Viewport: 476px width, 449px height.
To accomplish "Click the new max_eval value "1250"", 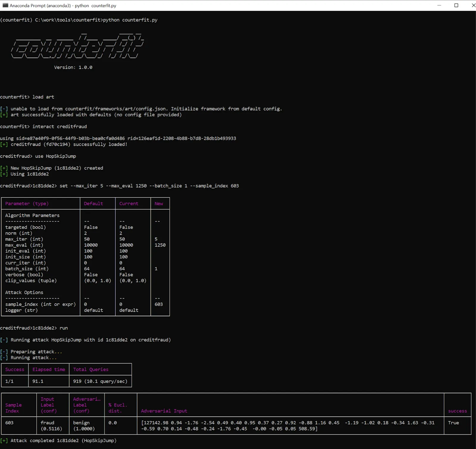I will click(160, 245).
